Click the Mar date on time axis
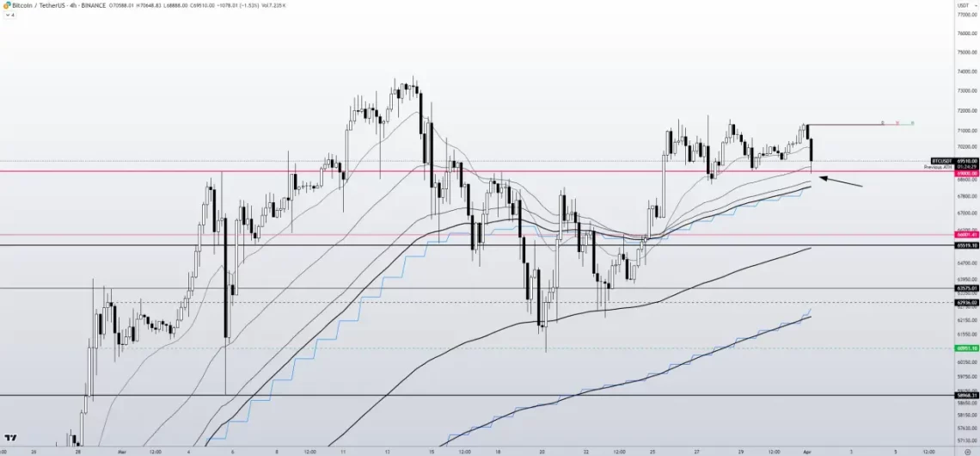This screenshot has width=980, height=456. click(x=121, y=451)
